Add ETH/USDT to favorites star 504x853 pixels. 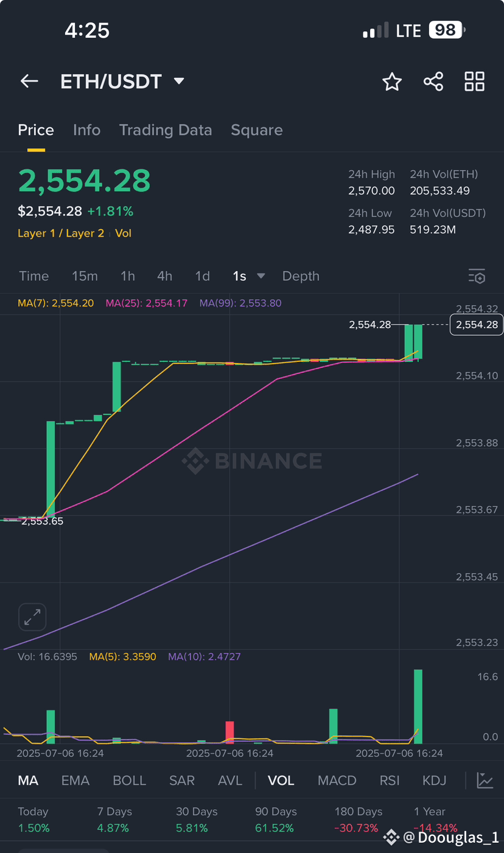tap(392, 82)
